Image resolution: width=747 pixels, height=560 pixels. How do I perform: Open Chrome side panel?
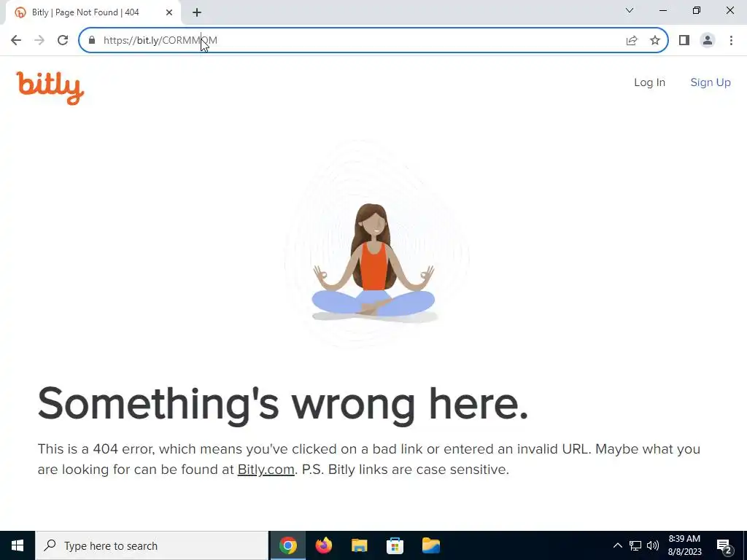coord(684,41)
